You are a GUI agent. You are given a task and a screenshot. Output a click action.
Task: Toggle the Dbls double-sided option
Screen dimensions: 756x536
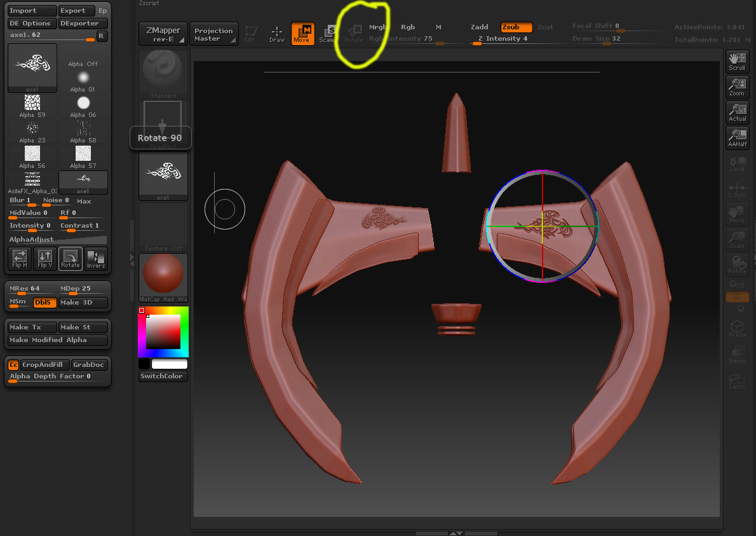click(x=44, y=303)
